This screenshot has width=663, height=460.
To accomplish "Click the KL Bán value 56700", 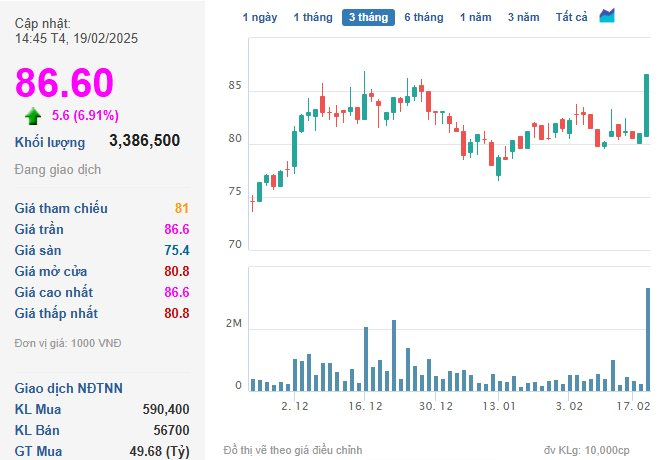I will coord(171,430).
